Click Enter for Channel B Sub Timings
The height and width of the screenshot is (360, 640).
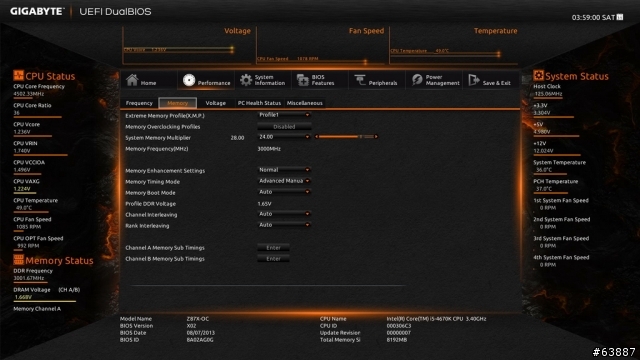tap(273, 259)
